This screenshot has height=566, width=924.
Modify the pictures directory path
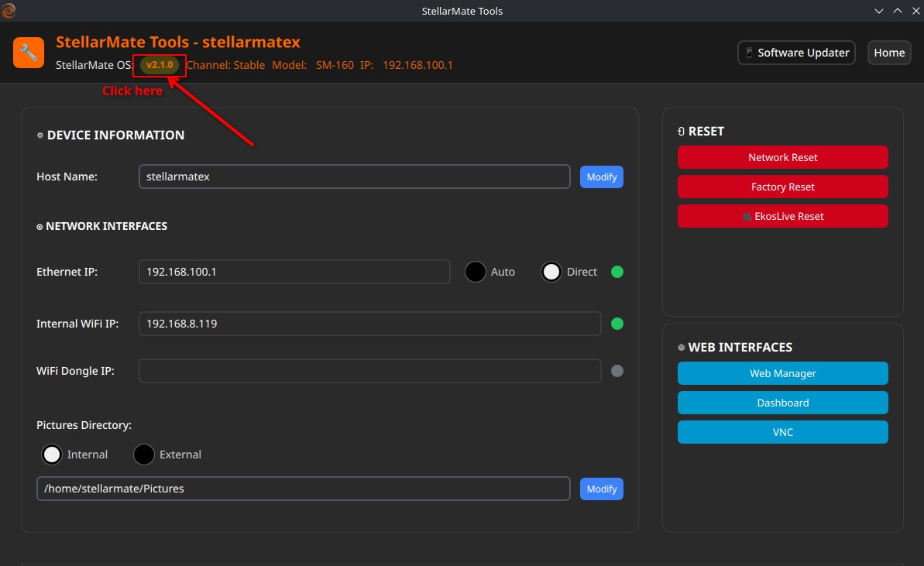(601, 489)
